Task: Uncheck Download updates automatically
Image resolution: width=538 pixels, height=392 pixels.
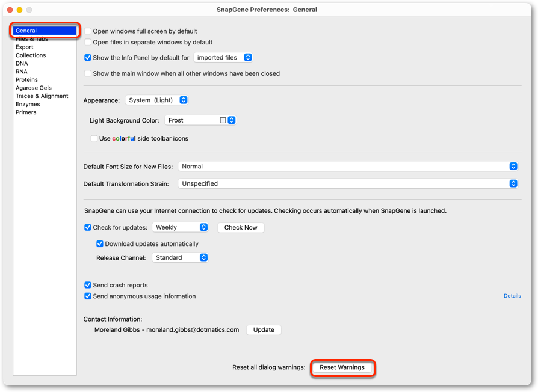Action: [x=100, y=244]
